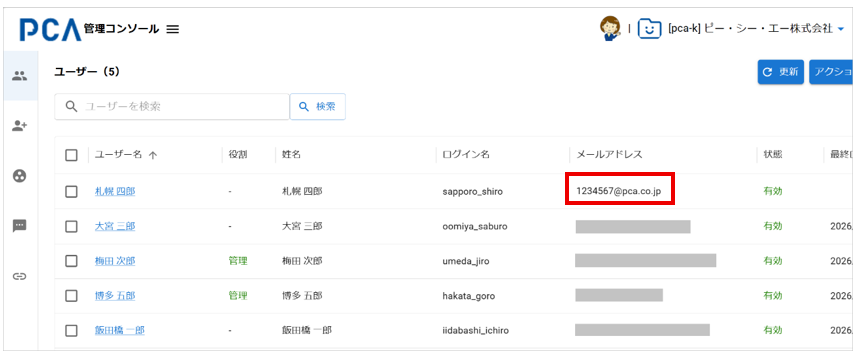Check the box for 飯田橋 一郎
This screenshot has height=360, width=860.
(71, 330)
